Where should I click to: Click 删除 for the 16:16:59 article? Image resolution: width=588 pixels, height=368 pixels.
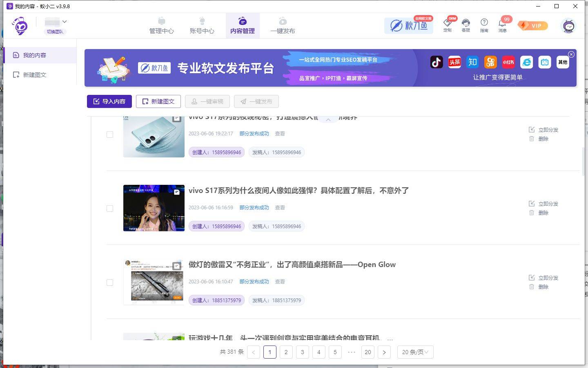click(x=539, y=213)
